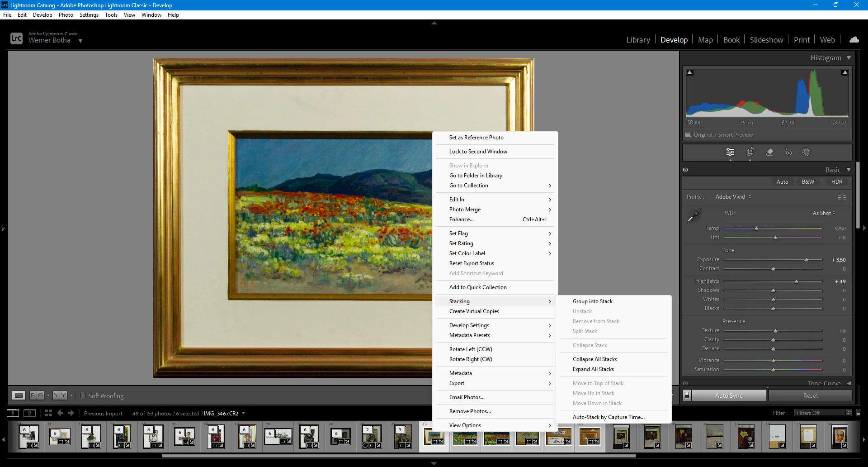Enable the Soft Proofing checkbox
This screenshot has width=868, height=467.
pyautogui.click(x=83, y=396)
